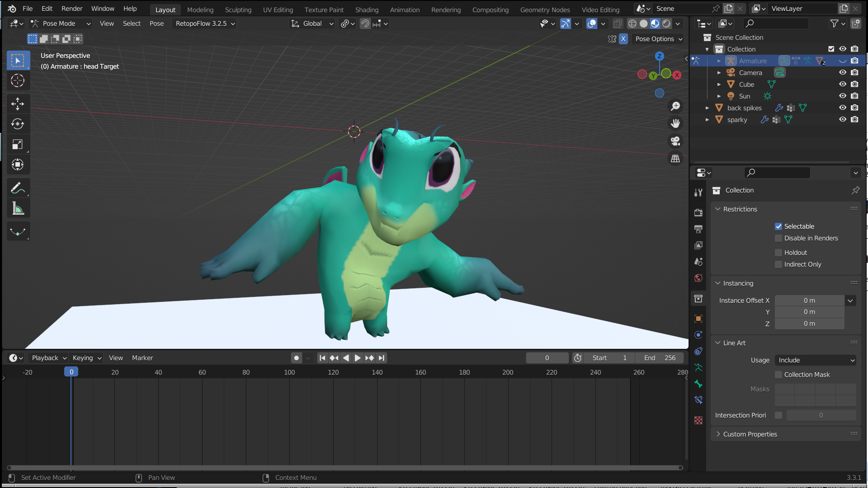Viewport: 868px width, 488px height.
Task: Open the Line Art Usage dropdown
Action: pos(816,360)
